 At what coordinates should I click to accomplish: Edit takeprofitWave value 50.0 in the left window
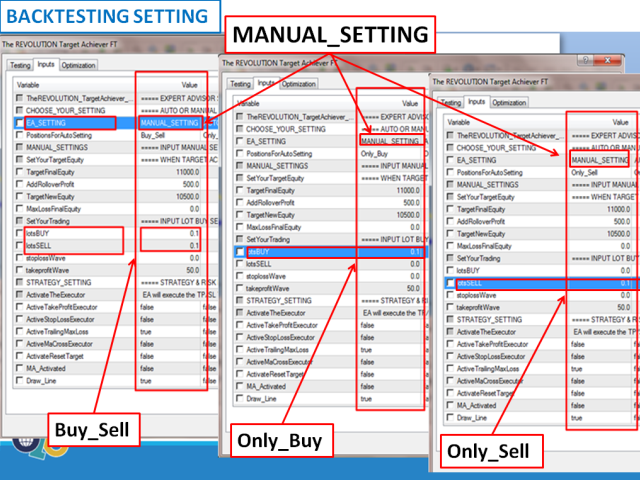pyautogui.click(x=169, y=270)
